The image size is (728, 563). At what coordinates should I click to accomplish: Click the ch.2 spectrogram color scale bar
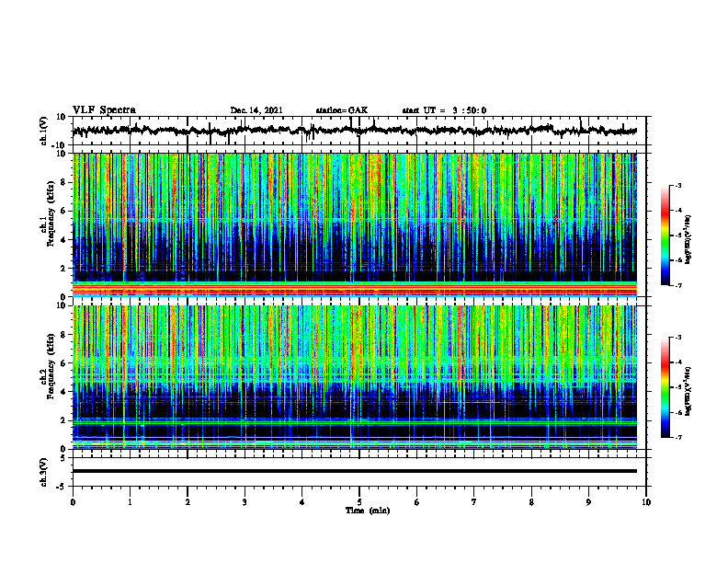(665, 387)
